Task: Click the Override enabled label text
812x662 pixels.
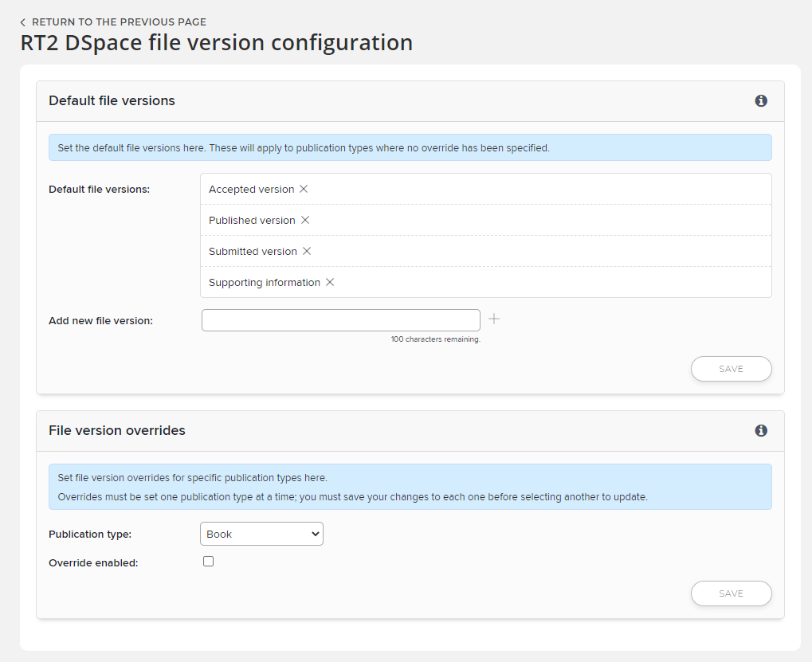Action: [x=93, y=563]
